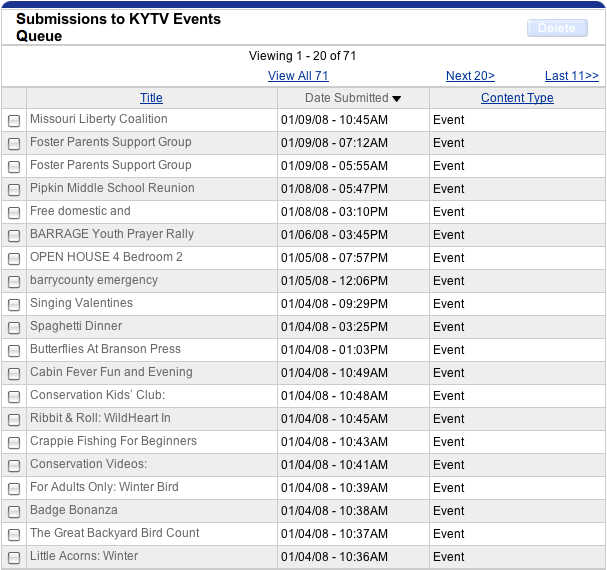
Task: Jump to the Last 11 results
Action: 571,76
